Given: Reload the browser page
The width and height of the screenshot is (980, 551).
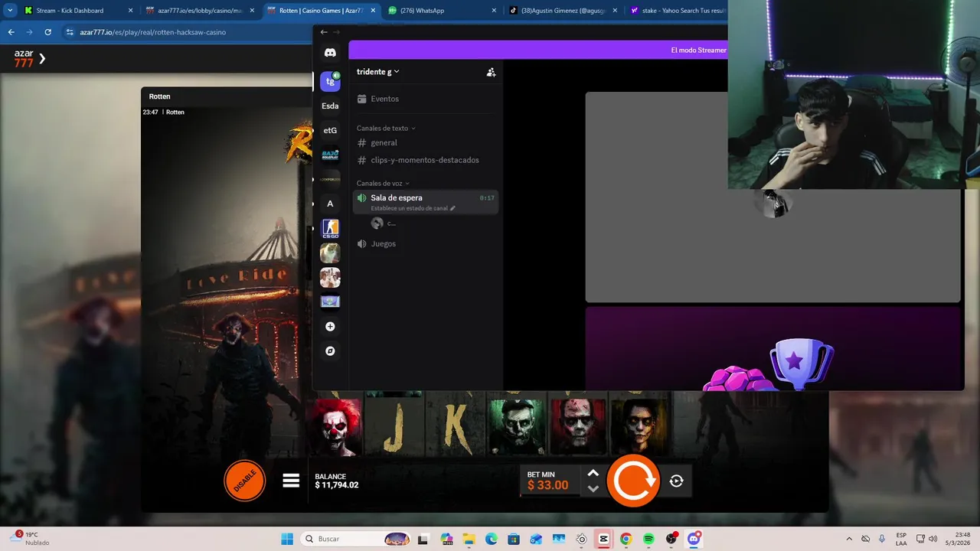Looking at the screenshot, I should coord(47,32).
